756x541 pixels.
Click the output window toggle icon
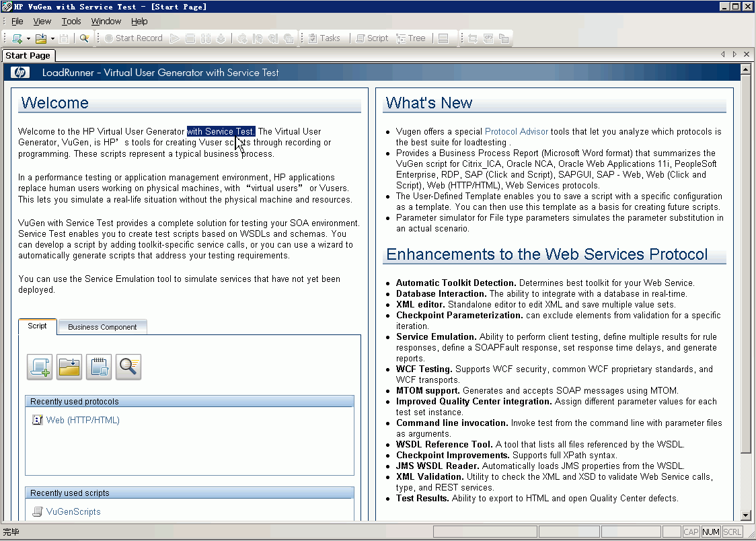coord(443,38)
